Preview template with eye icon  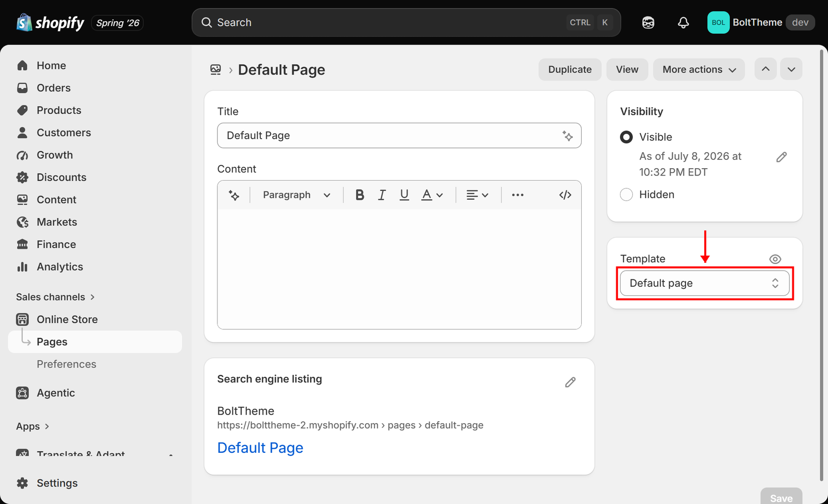tap(775, 259)
